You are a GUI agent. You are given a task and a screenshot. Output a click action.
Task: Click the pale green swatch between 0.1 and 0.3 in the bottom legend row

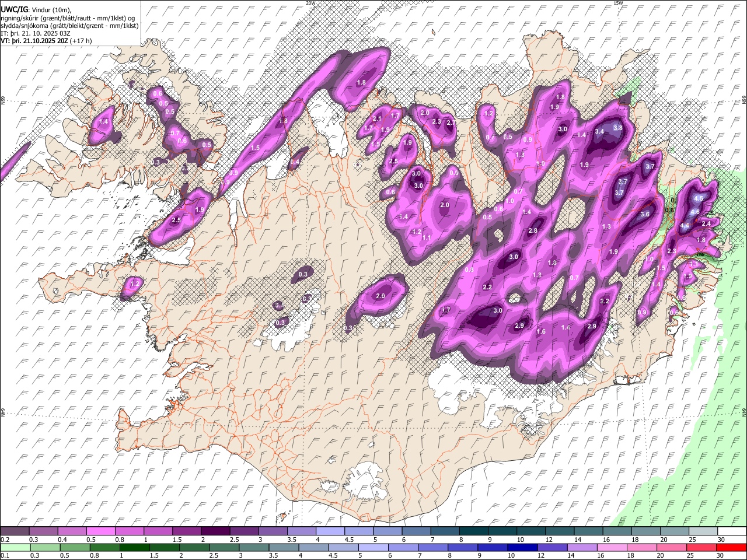coord(15,547)
